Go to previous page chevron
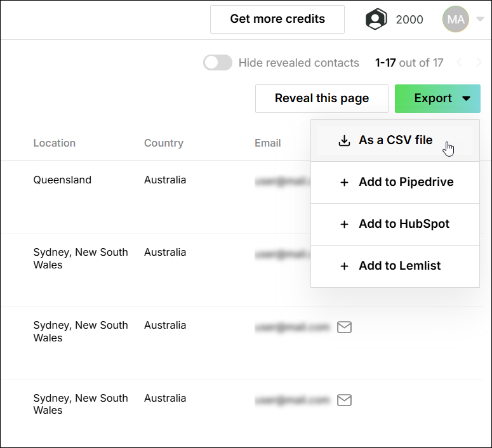Viewport: 492px width, 448px height. [x=460, y=62]
